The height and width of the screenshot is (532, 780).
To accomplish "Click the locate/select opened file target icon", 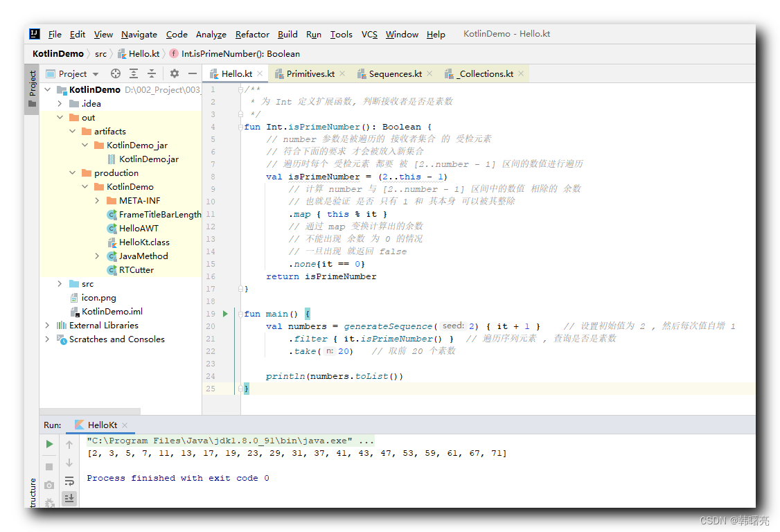I will click(x=116, y=73).
